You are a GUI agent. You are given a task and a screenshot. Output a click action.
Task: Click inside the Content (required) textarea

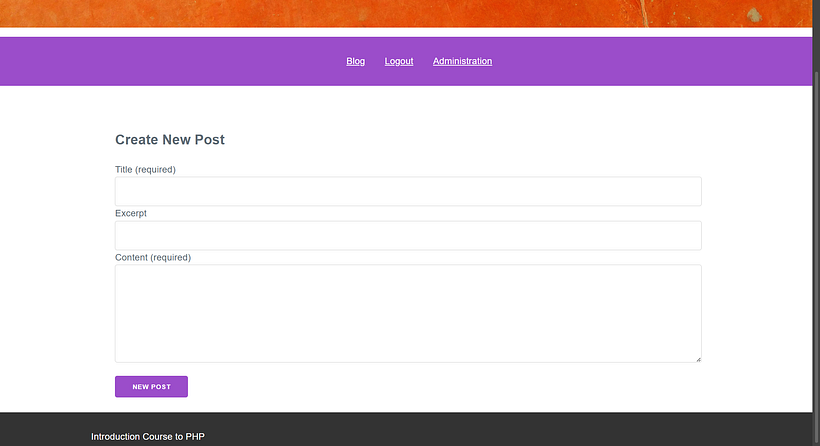click(x=408, y=313)
